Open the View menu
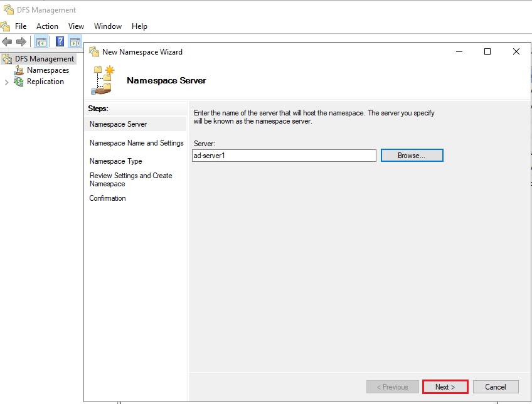The image size is (532, 404). click(x=76, y=26)
